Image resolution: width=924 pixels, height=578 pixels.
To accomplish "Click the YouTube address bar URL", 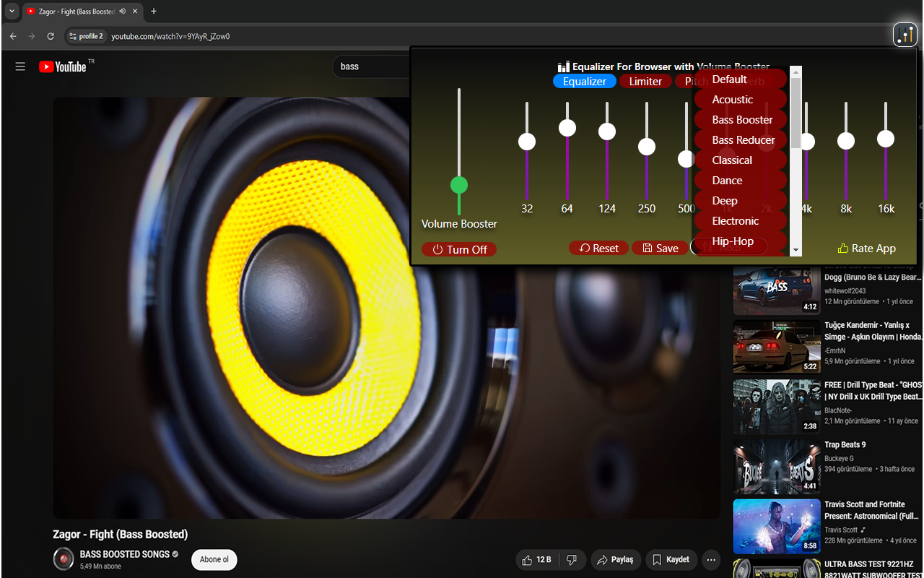I will tap(170, 36).
